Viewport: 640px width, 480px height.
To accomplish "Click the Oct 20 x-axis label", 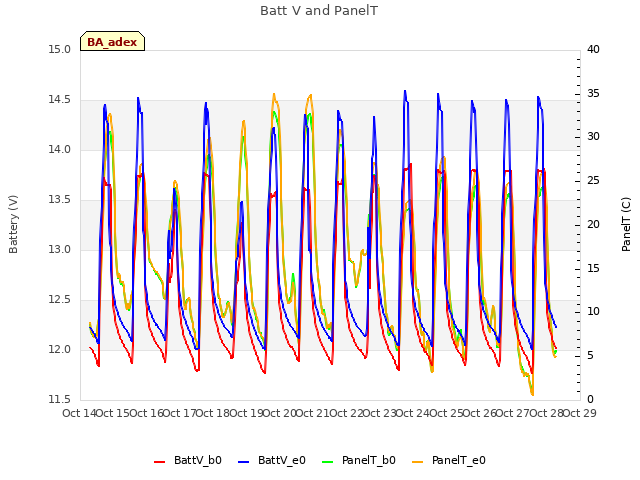I will (280, 413).
